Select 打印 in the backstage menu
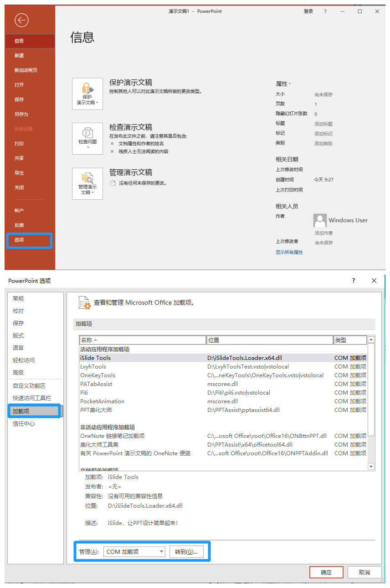Viewport: 390px width, 588px height. (x=30, y=144)
